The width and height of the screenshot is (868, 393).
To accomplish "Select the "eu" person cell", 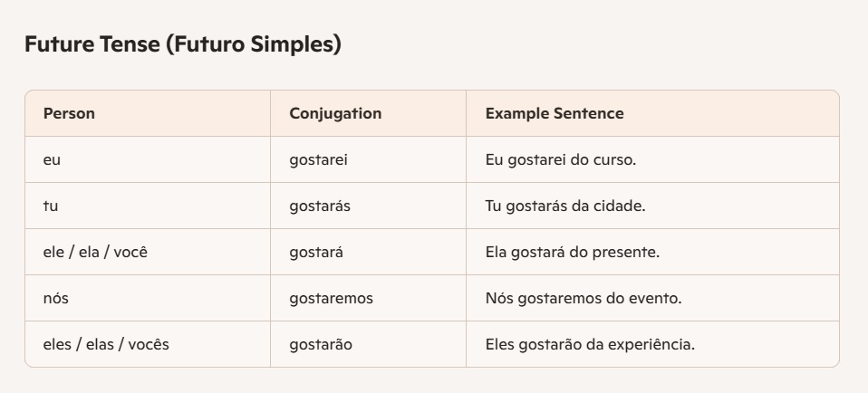I will (x=52, y=160).
